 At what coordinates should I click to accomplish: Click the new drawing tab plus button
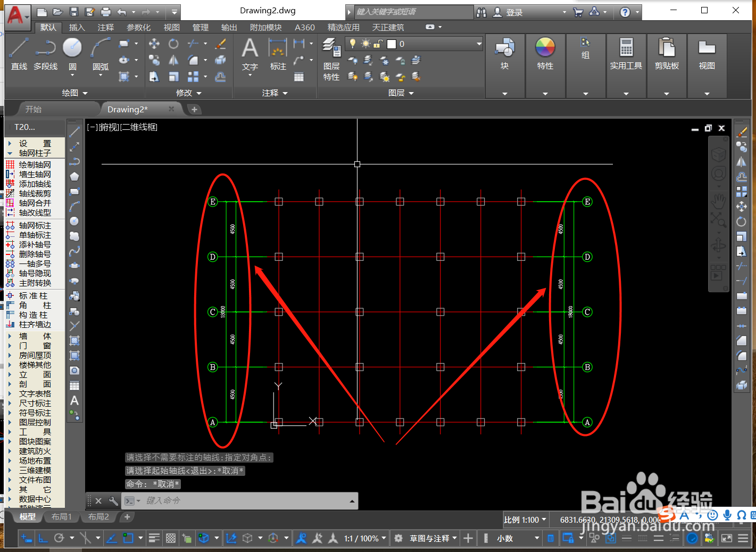point(194,109)
